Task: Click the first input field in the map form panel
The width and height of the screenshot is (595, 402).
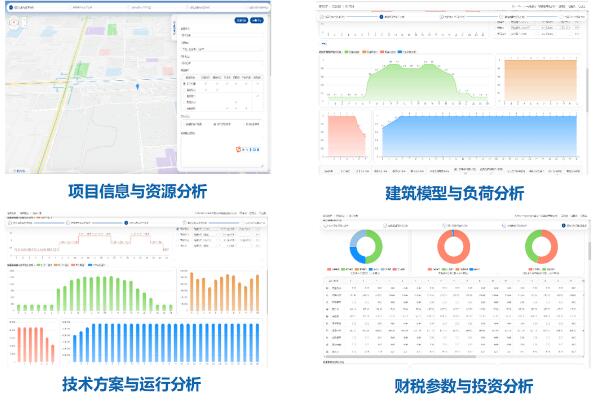Action: pyautogui.click(x=221, y=35)
